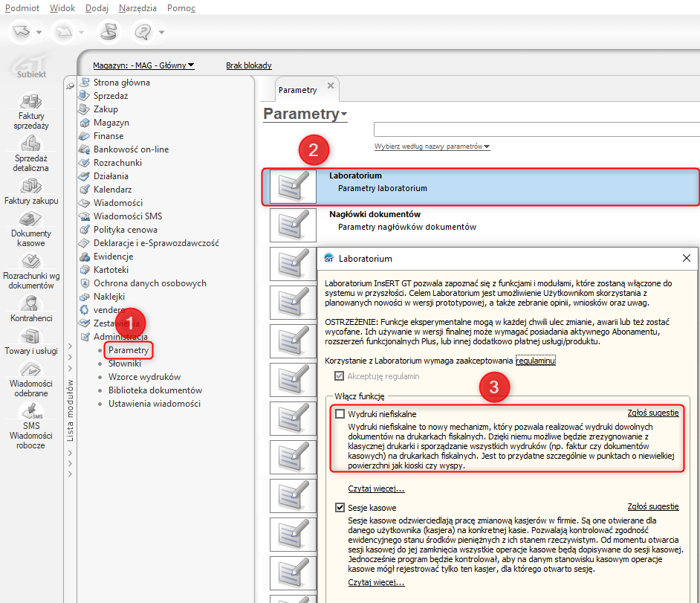
Task: Click the back navigation arrow icon in toolbar
Action: coord(21,32)
